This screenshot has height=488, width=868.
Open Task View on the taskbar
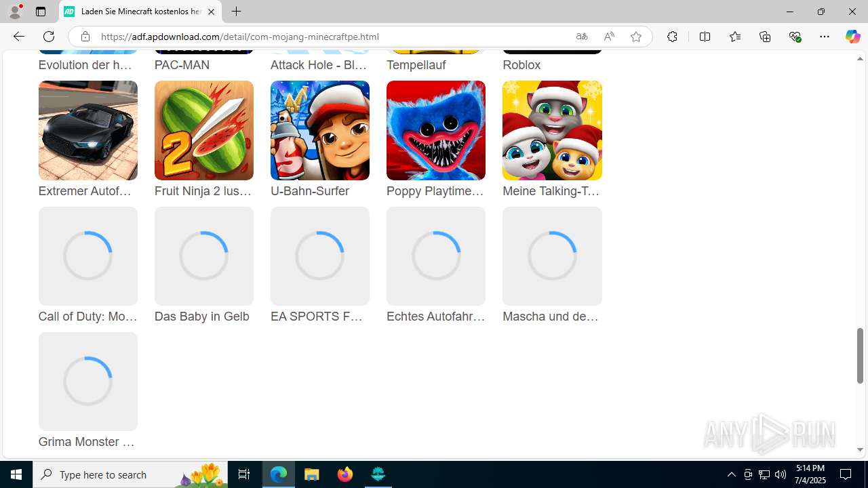pos(244,474)
